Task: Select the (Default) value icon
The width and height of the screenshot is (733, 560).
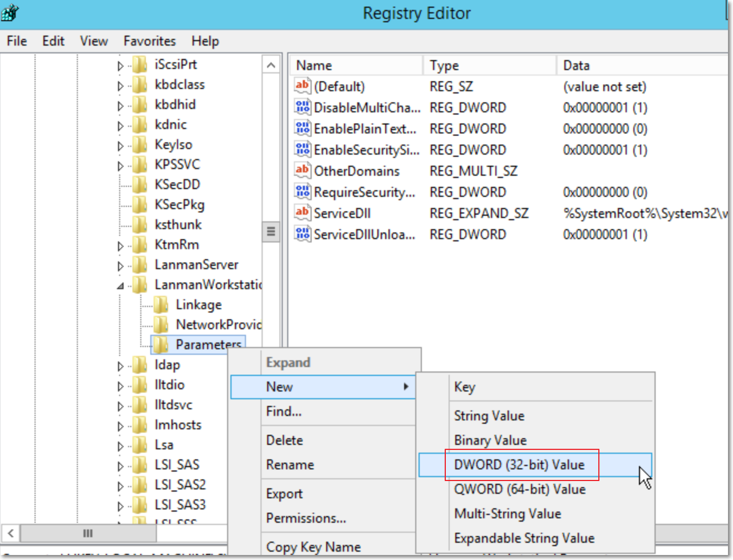Action: coord(302,86)
